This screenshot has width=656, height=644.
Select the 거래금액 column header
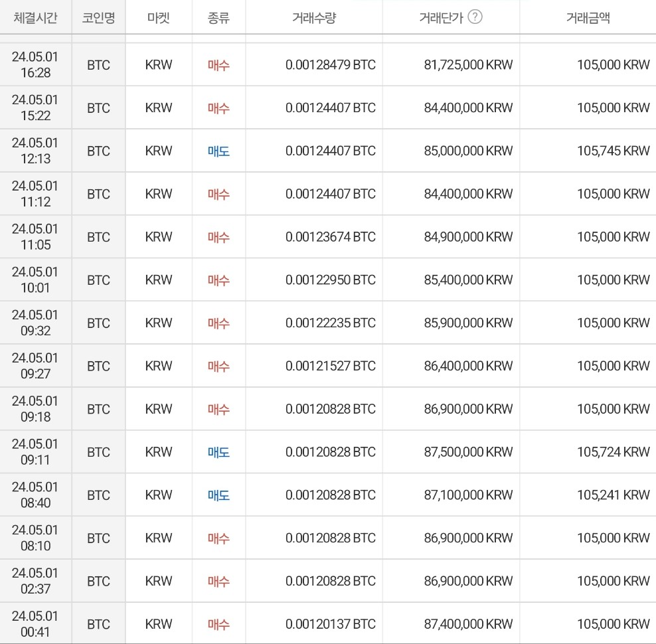(588, 17)
